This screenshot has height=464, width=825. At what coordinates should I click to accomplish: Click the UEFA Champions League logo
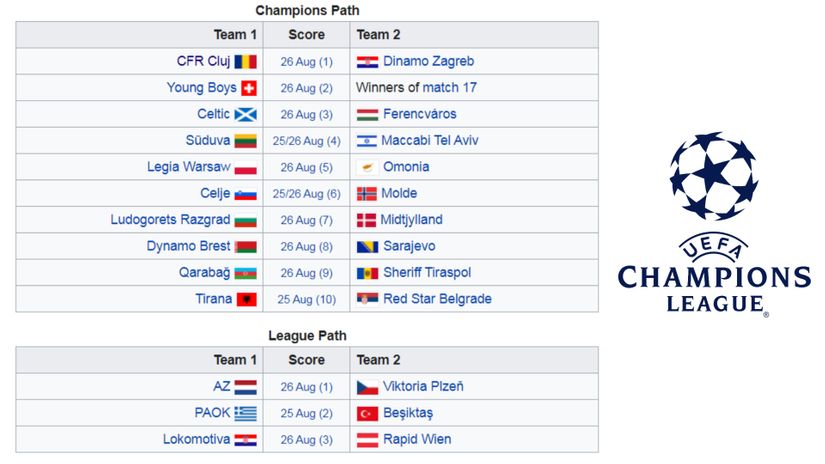click(714, 224)
